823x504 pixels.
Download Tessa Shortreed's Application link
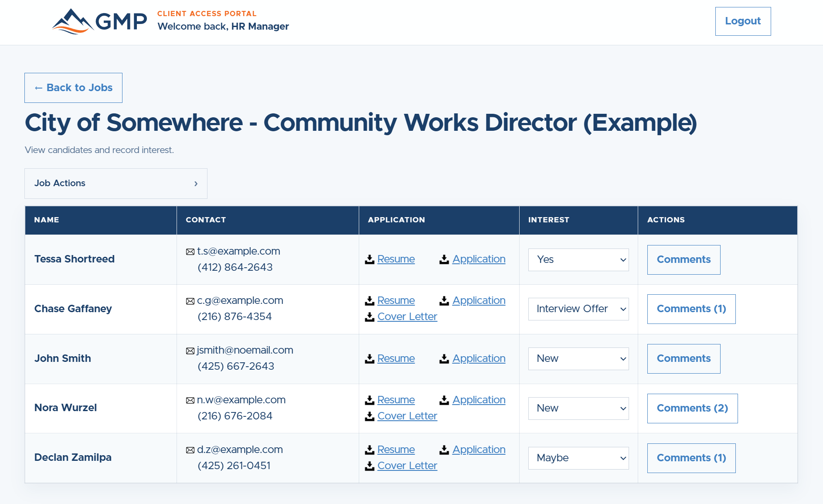point(479,259)
